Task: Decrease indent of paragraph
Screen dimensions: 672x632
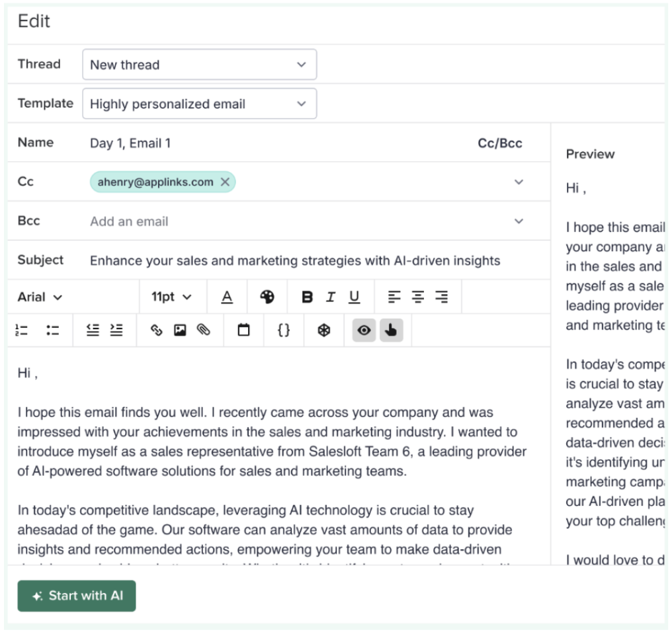Action: (93, 330)
